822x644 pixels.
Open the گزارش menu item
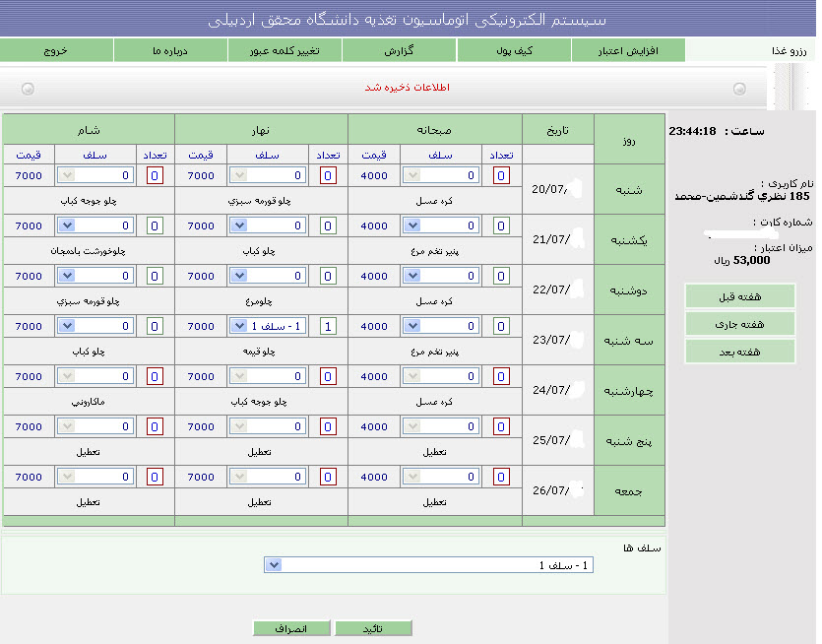(399, 51)
